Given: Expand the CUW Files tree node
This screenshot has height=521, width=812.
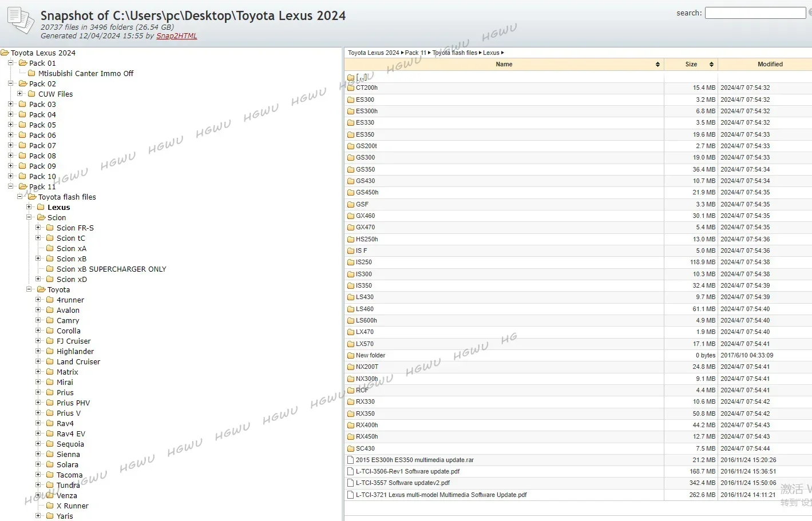Looking at the screenshot, I should tap(19, 93).
